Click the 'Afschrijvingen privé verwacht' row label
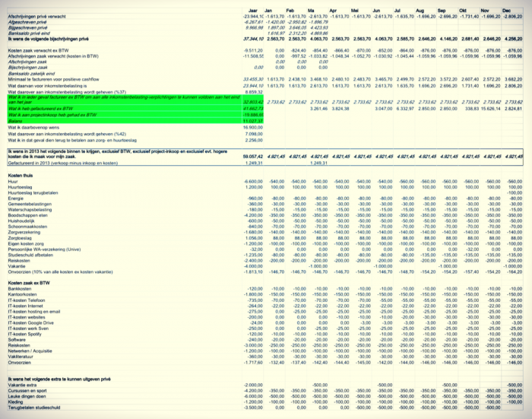The image size is (532, 419). point(36,16)
